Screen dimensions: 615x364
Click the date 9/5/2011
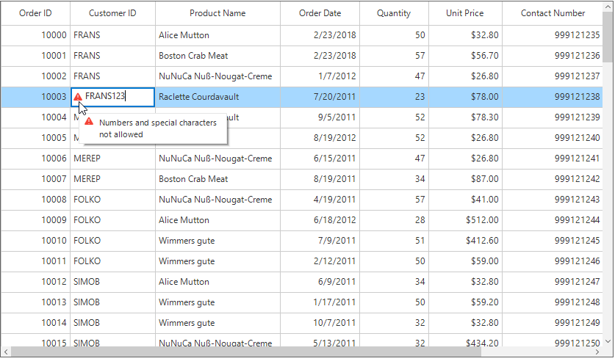coord(320,117)
